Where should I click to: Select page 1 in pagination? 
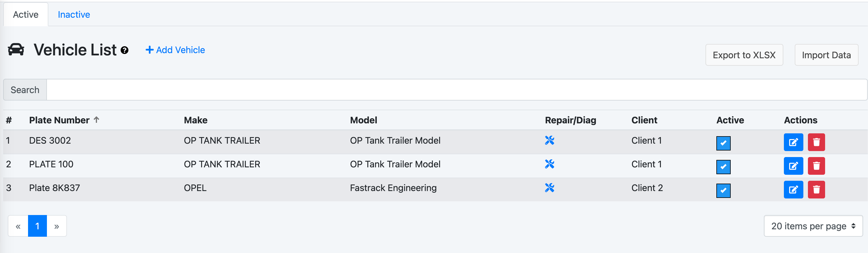(x=37, y=226)
